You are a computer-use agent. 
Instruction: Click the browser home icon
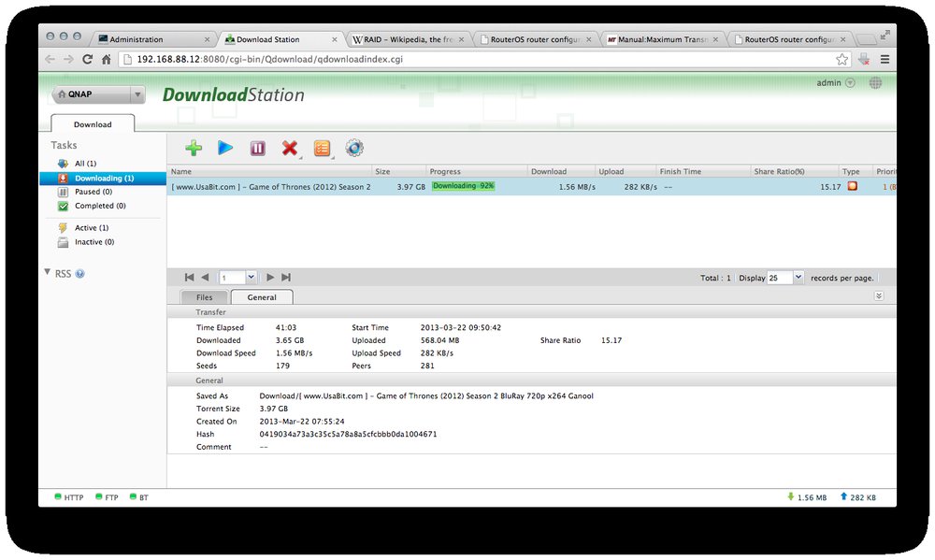pyautogui.click(x=107, y=59)
